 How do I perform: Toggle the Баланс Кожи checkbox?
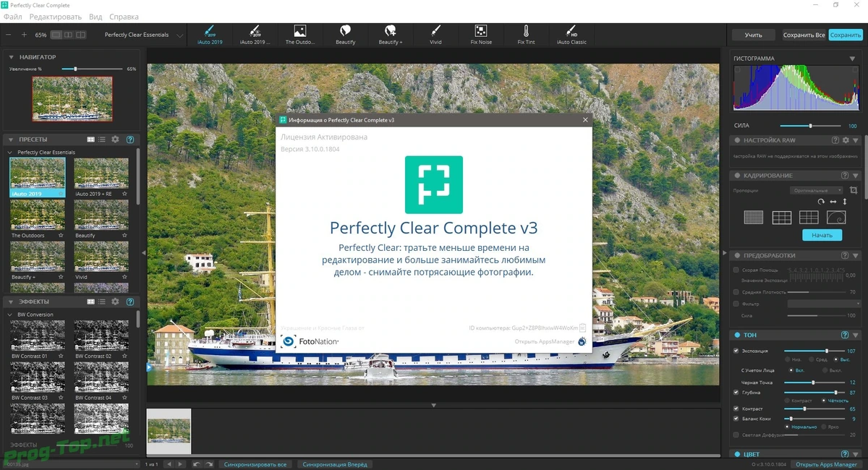[x=736, y=419]
